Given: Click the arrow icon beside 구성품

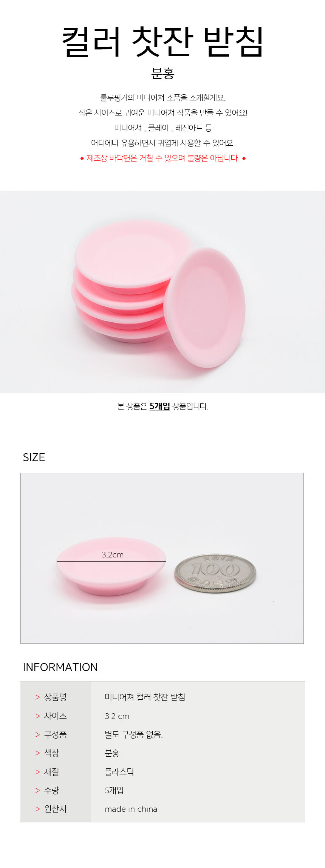Looking at the screenshot, I should point(37,734).
